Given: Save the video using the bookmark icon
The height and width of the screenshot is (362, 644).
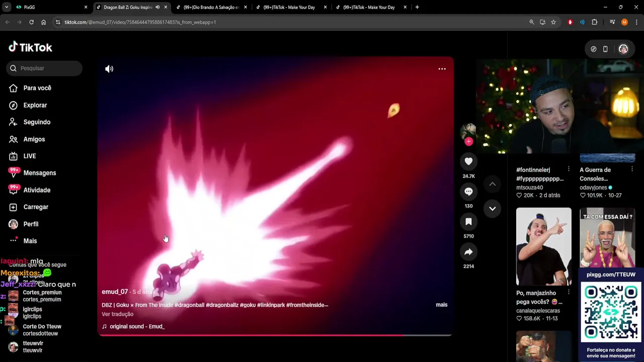Looking at the screenshot, I should tap(468, 222).
